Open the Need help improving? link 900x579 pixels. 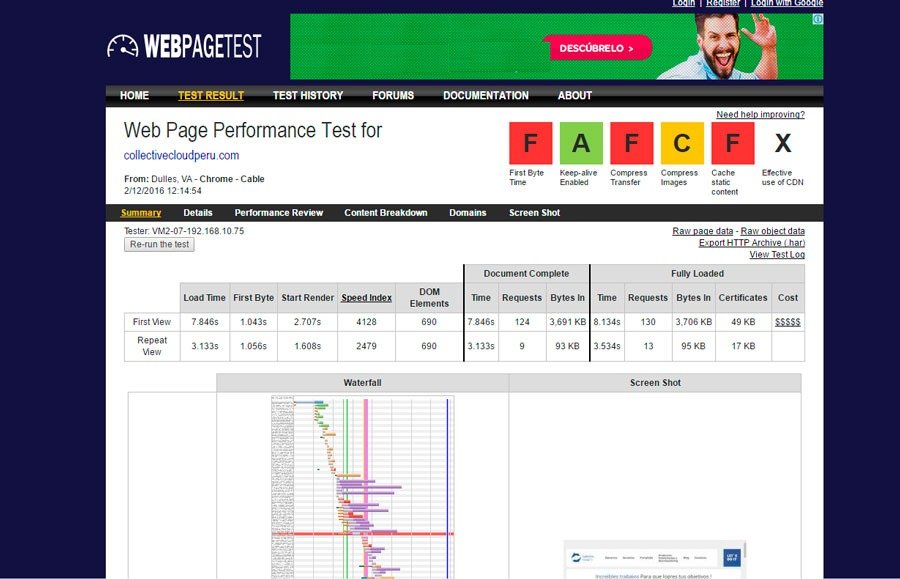pos(761,115)
